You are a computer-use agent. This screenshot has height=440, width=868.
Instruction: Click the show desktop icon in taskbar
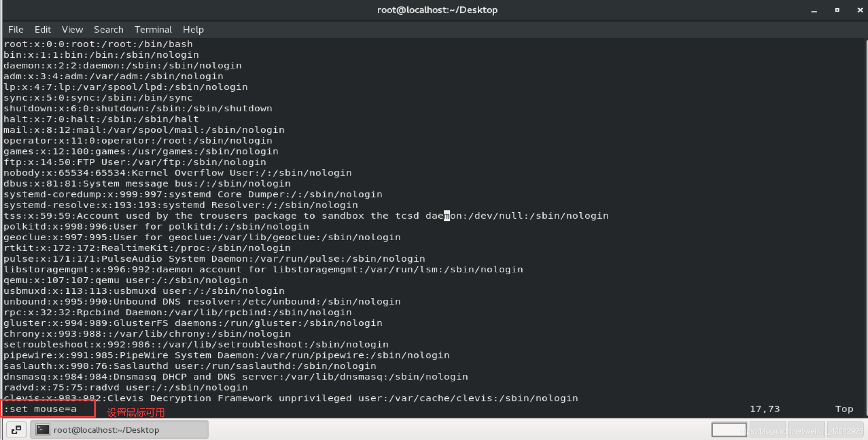point(16,429)
